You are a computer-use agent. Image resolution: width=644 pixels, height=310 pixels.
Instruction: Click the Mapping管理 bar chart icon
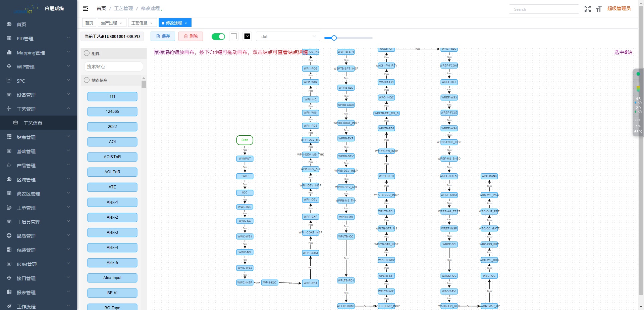click(9, 52)
